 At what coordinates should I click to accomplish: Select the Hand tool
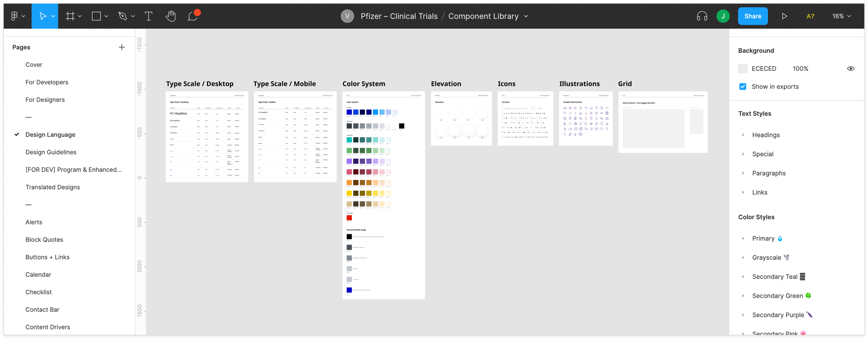(170, 16)
